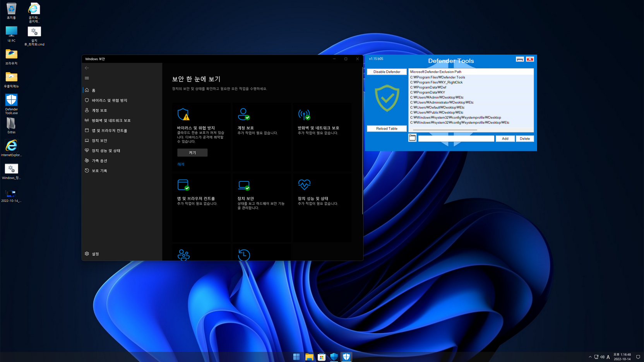Open the 꼼지락 desktop shortcut icon
This screenshot has width=644, height=362.
(x=34, y=13)
